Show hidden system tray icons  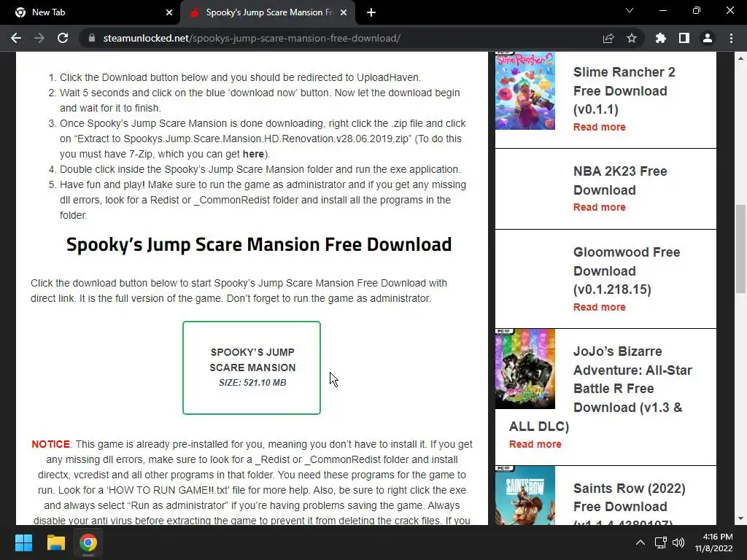point(640,542)
